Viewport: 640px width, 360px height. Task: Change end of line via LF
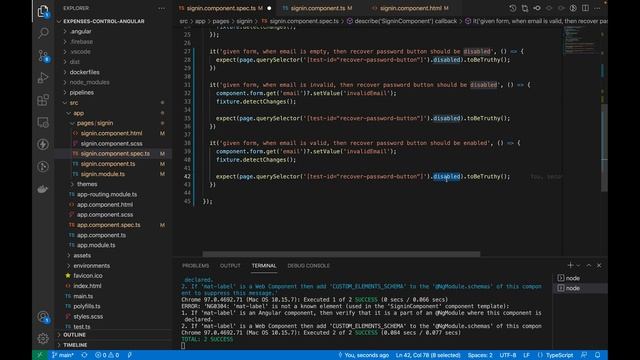tap(527, 355)
